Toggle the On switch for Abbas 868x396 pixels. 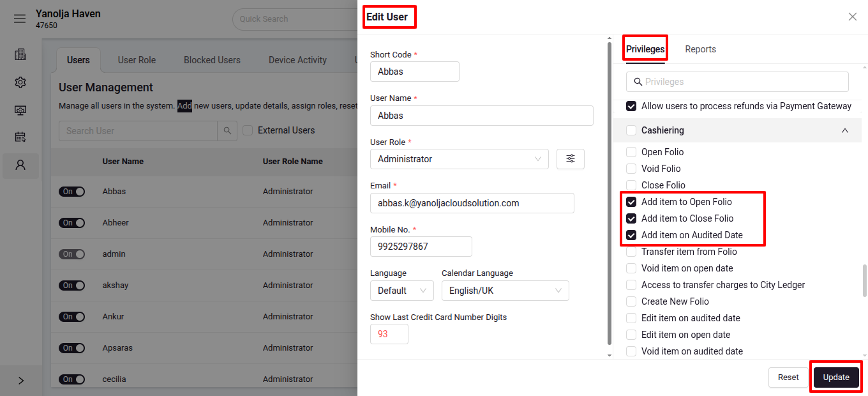[x=71, y=192]
